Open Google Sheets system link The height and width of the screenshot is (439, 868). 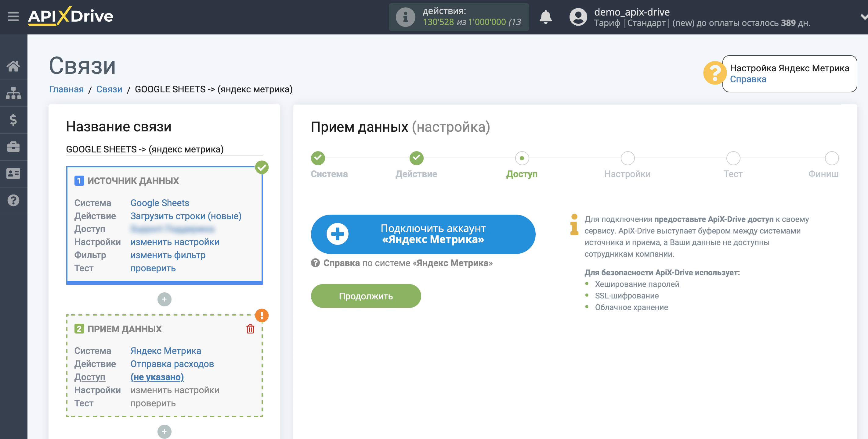click(x=160, y=203)
